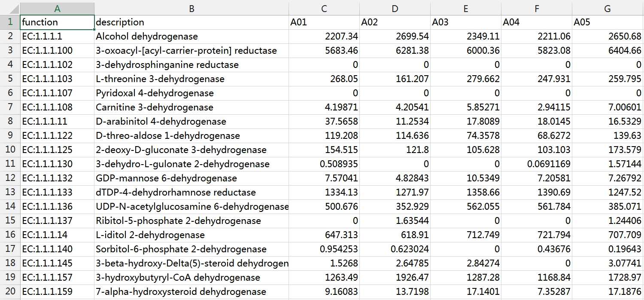
Task: Click the A04 column label cell
Action: pyautogui.click(x=537, y=22)
